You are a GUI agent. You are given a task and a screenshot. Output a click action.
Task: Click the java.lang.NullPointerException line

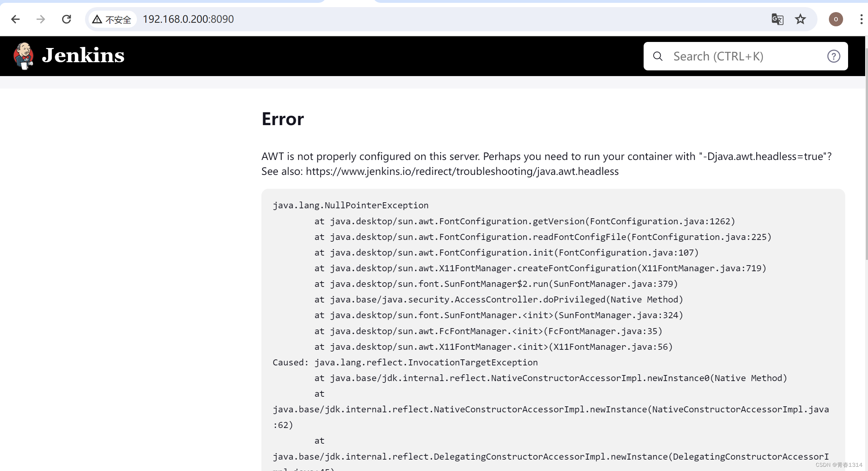click(x=351, y=205)
